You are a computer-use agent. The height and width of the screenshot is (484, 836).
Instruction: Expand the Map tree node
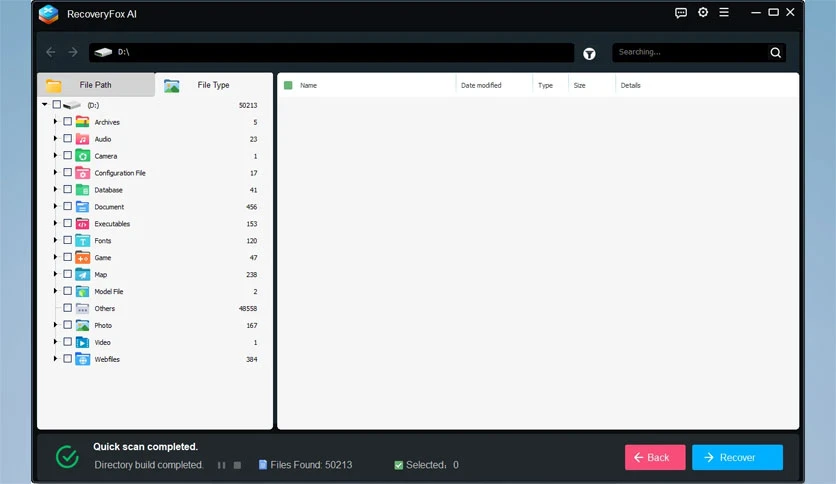click(x=55, y=274)
